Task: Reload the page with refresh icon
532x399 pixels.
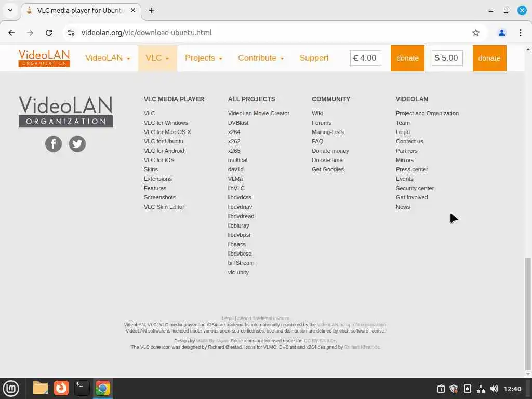Action: point(49,33)
